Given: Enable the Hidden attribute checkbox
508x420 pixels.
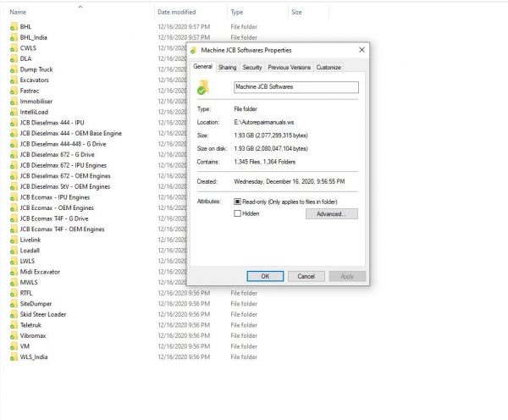Looking at the screenshot, I should [x=237, y=213].
